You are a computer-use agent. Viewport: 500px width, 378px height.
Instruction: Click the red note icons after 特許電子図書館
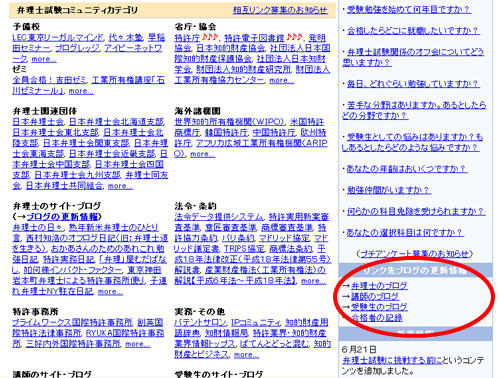[294, 37]
